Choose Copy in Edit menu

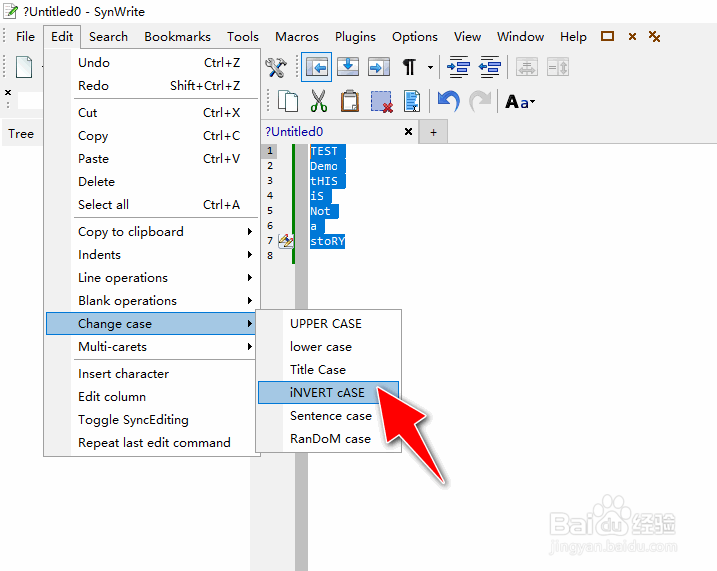click(152, 136)
